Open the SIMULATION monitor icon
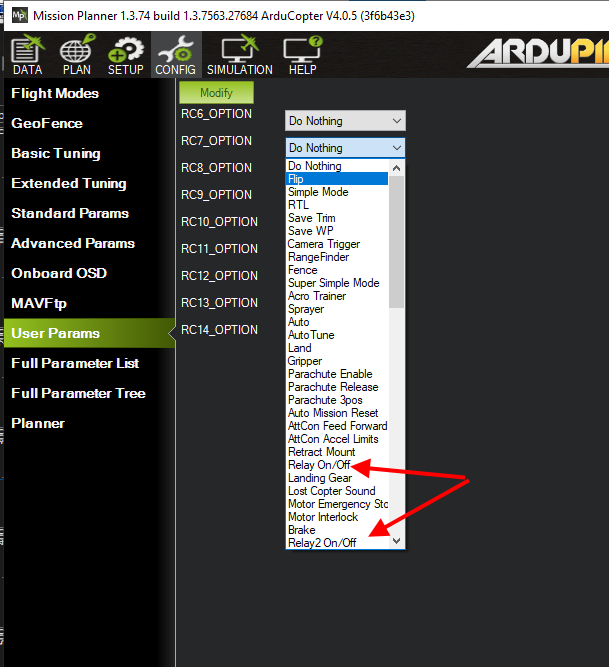The image size is (609, 667). tap(239, 52)
